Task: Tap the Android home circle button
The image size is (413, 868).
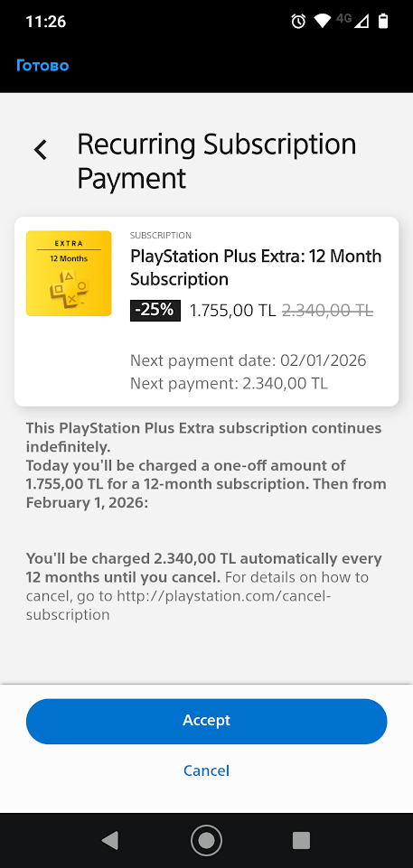Action: pyautogui.click(x=206, y=840)
